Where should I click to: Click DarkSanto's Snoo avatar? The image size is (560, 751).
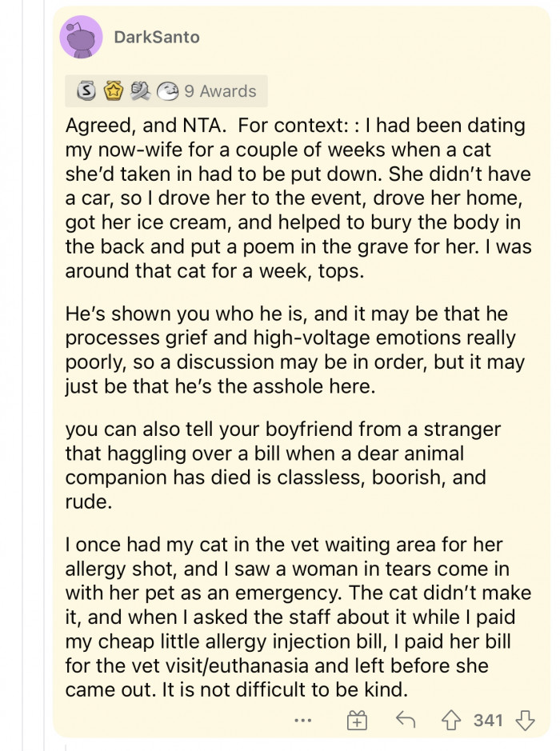[81, 37]
